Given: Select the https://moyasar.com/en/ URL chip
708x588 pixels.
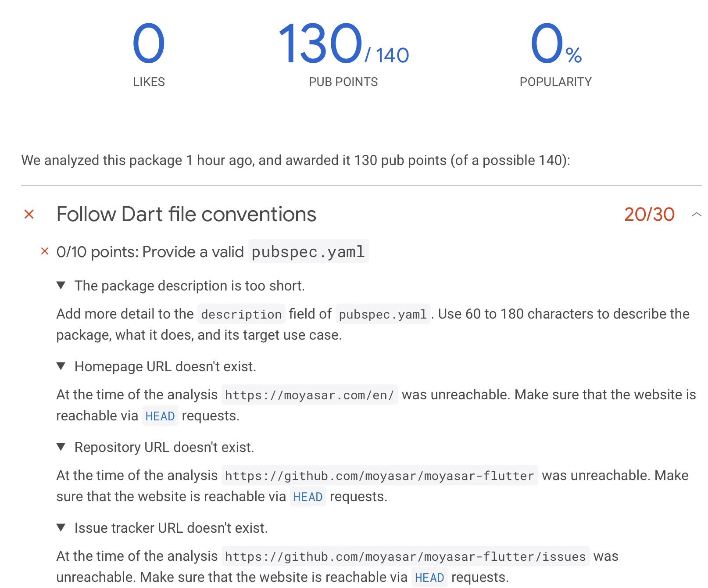Looking at the screenshot, I should coord(310,394).
